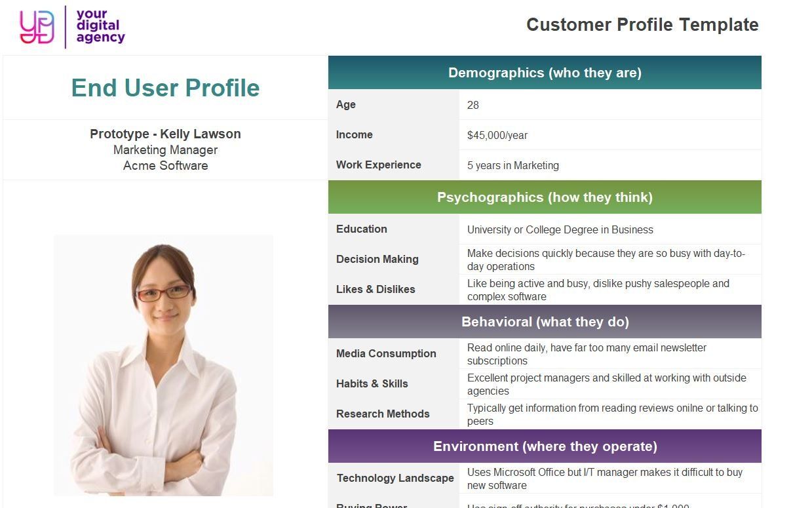Select the Technology Landscape description
The height and width of the screenshot is (508, 812).
605,479
